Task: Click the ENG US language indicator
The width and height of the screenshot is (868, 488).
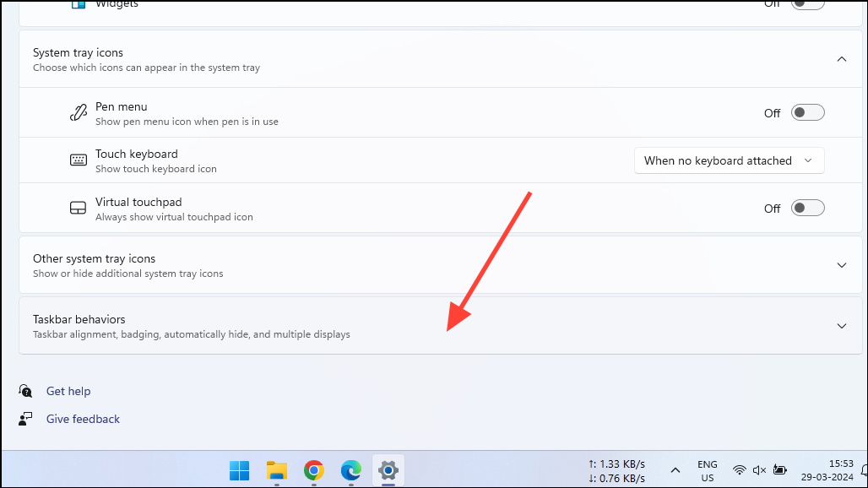Action: point(707,469)
